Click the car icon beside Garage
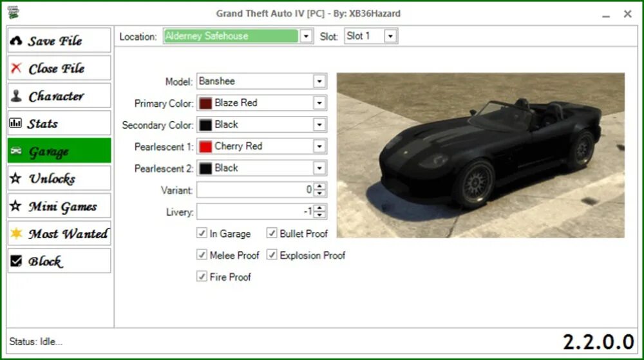 click(16, 151)
